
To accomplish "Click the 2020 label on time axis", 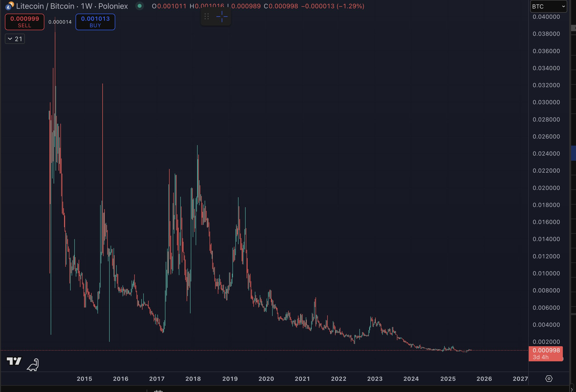I will (x=266, y=379).
